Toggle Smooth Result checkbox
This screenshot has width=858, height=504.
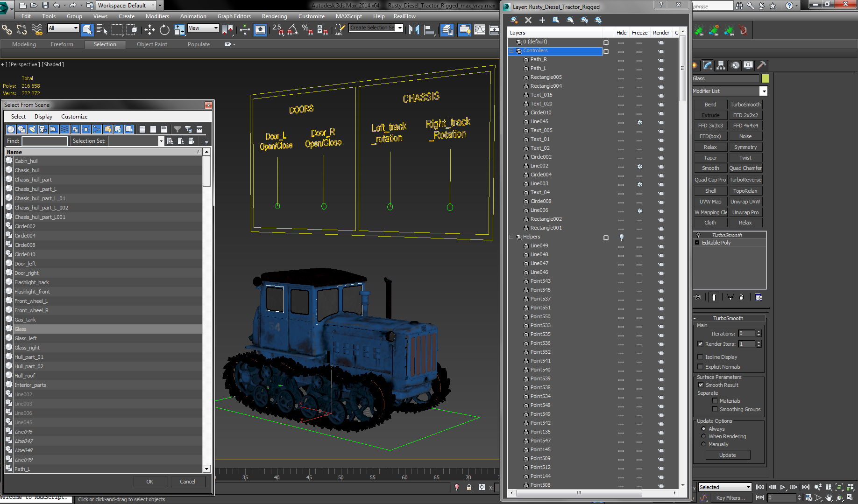tap(701, 385)
